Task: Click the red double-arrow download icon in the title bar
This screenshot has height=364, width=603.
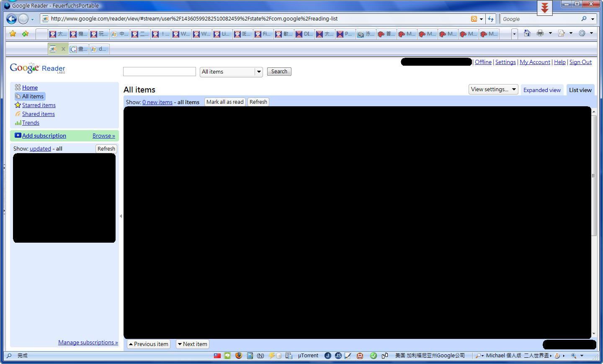Action: pos(545,8)
